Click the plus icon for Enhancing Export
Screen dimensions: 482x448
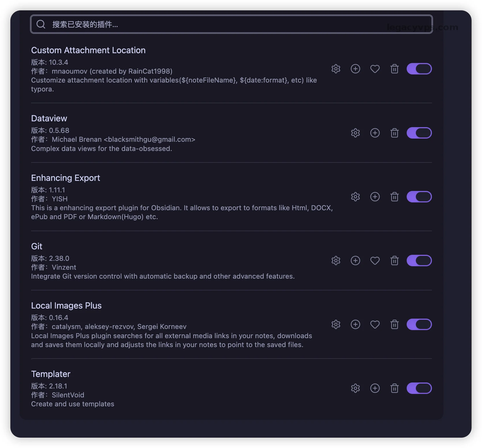(x=375, y=197)
